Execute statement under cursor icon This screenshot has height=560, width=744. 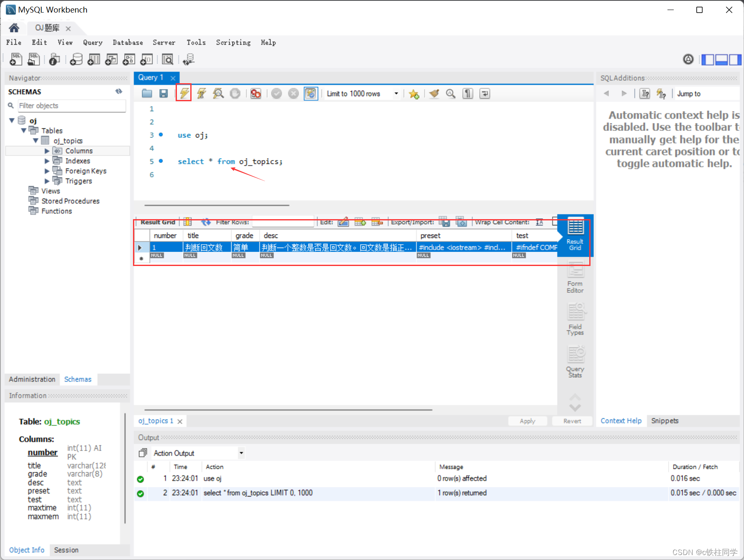(201, 93)
